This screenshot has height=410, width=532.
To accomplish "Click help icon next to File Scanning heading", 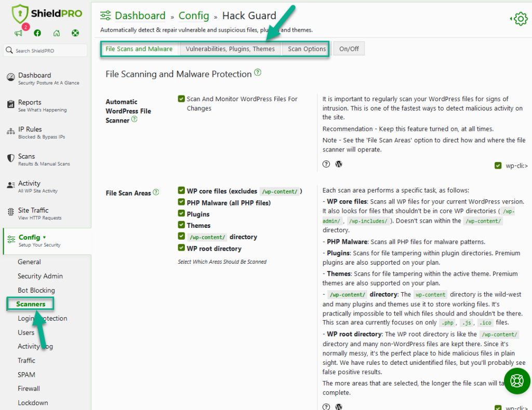I will [x=258, y=73].
